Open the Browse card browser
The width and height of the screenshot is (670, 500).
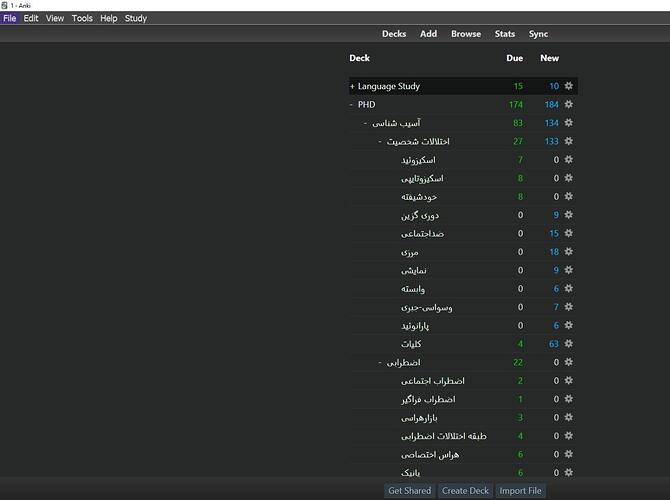(x=466, y=34)
